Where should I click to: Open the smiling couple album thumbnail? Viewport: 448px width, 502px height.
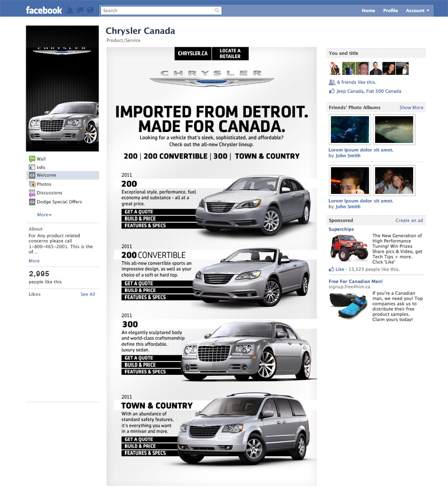[x=394, y=181]
